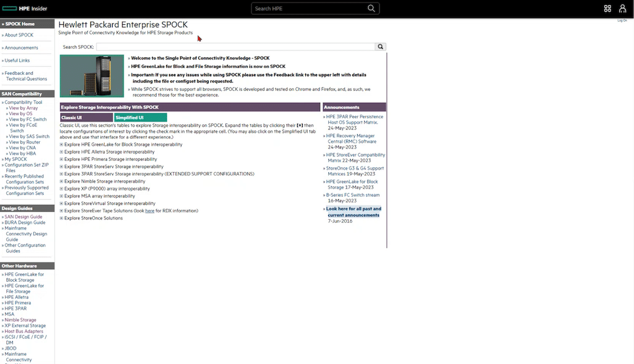This screenshot has width=634, height=364.
Task: Select View by SAS Switch
Action: point(29,136)
